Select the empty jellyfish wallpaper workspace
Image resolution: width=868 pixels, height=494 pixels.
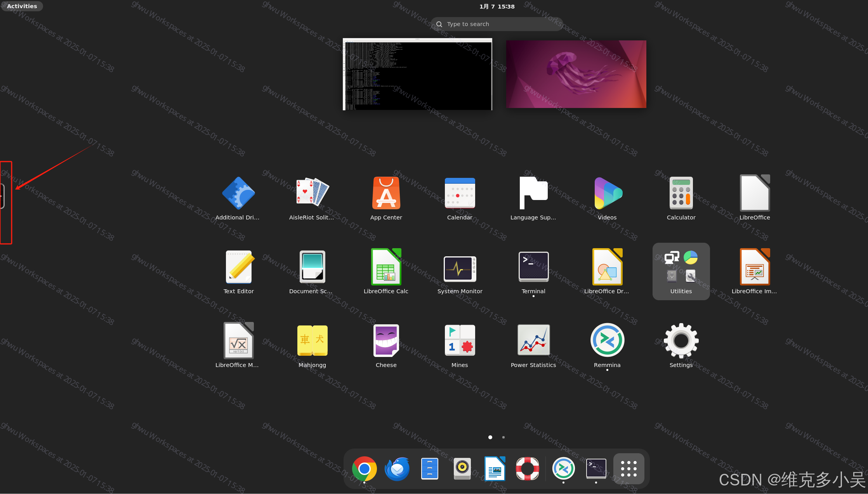(x=576, y=74)
